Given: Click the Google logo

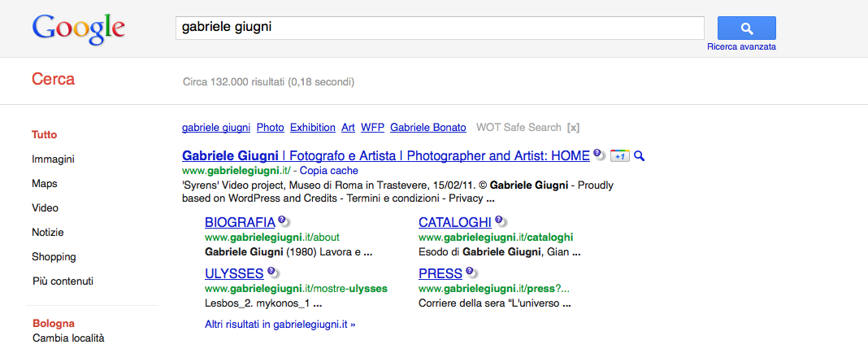Looking at the screenshot, I should [79, 30].
